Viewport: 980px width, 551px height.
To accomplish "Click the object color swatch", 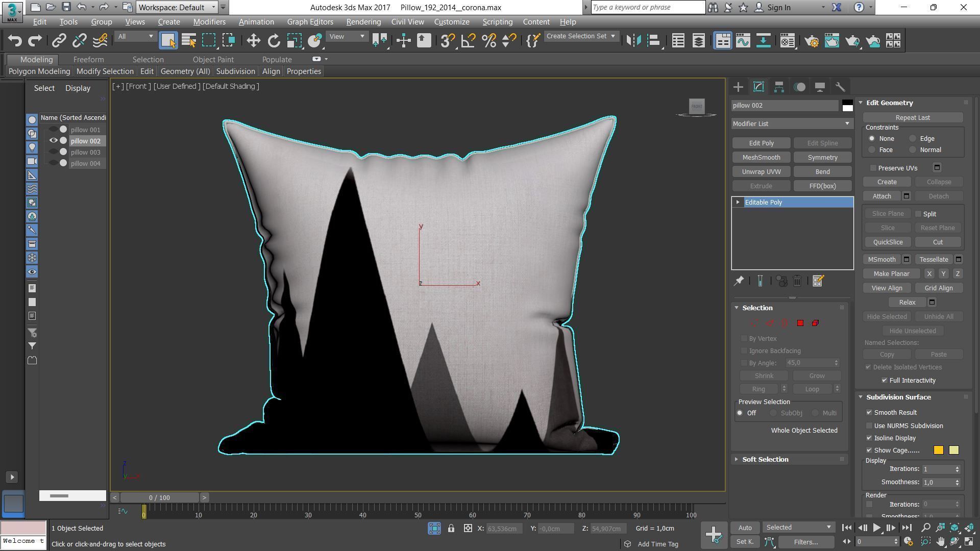I will pos(847,106).
